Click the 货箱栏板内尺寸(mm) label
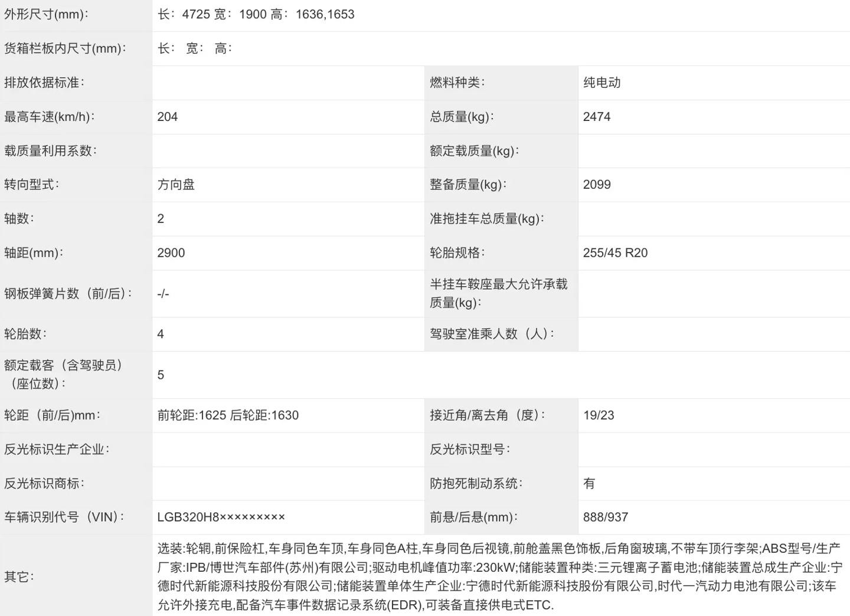 coord(65,48)
